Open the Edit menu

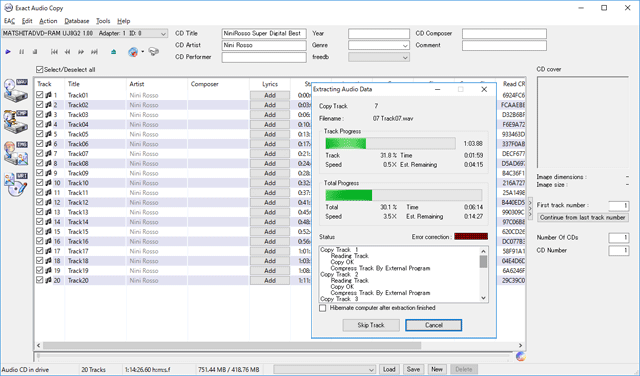coord(27,21)
